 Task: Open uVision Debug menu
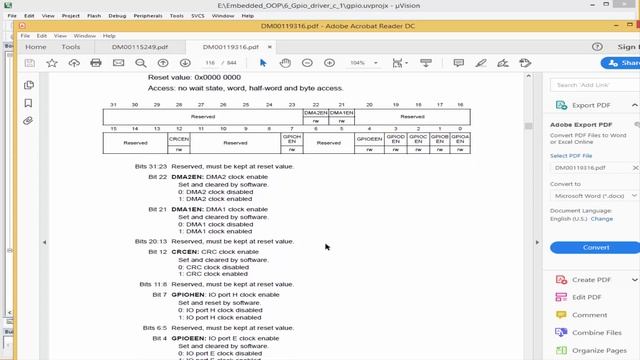tap(117, 16)
